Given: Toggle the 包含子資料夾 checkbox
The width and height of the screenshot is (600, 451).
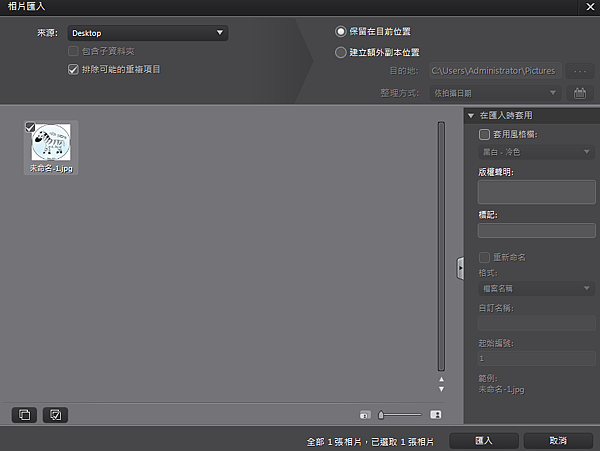Looking at the screenshot, I should [x=73, y=51].
